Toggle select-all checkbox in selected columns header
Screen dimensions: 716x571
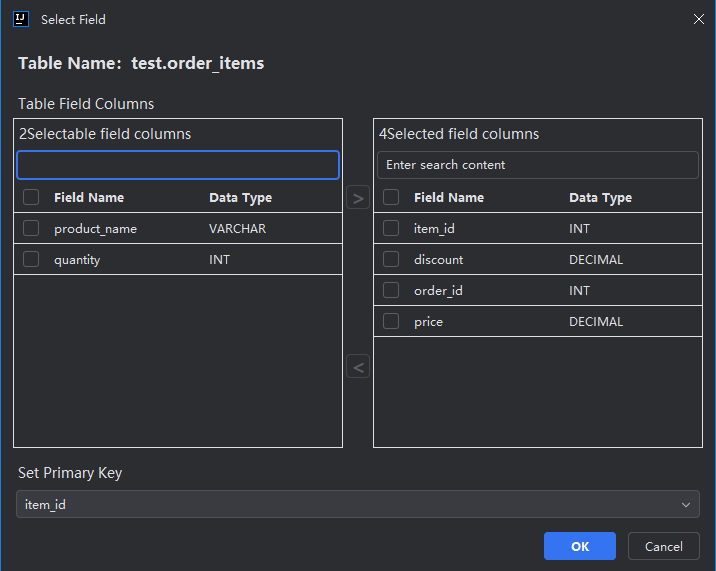tap(391, 198)
